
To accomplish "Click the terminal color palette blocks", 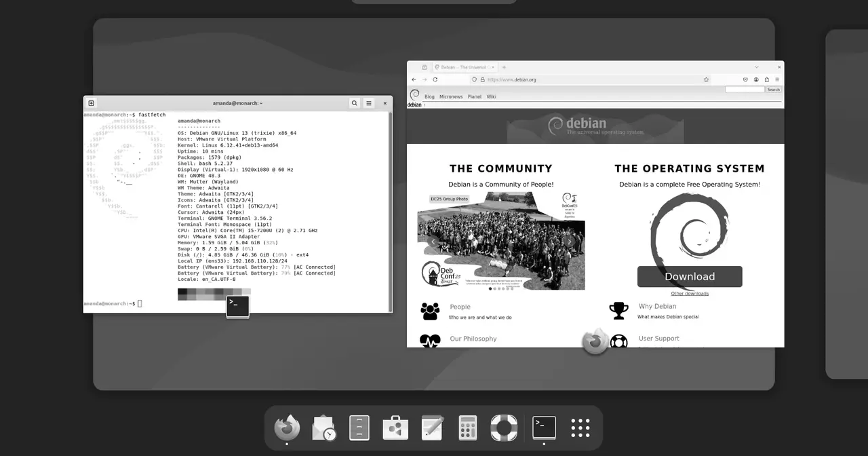I will 214,294.
